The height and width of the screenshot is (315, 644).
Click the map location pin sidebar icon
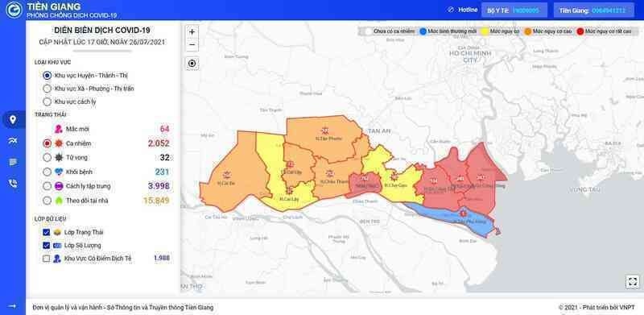tap(13, 120)
